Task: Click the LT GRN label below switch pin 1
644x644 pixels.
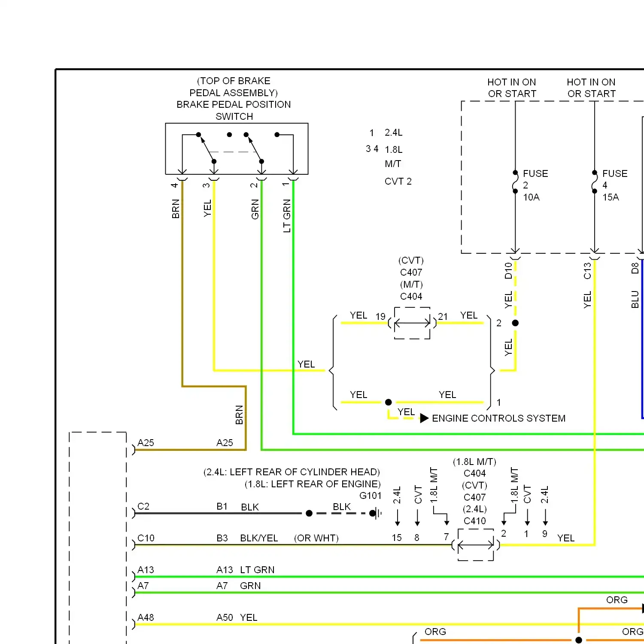Action: pos(287,216)
